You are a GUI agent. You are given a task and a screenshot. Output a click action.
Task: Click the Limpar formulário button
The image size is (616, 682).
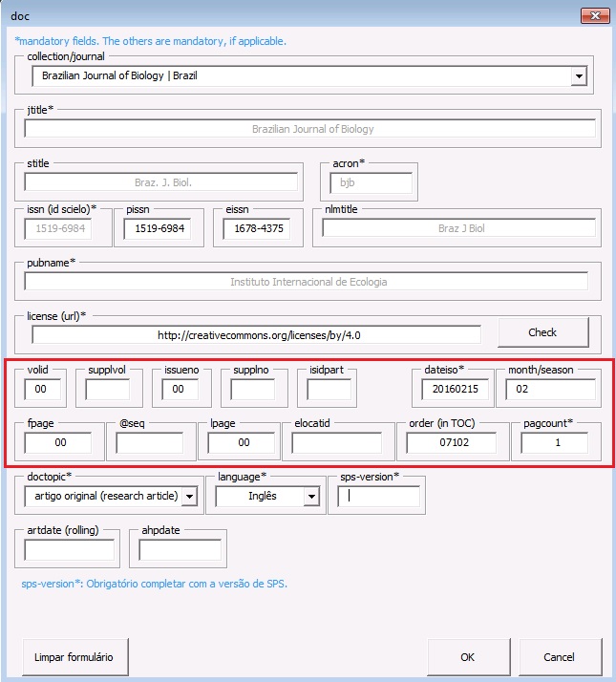coord(74,657)
